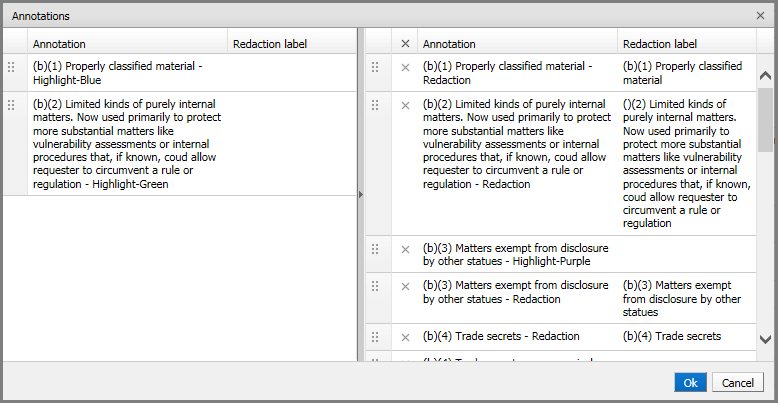
Task: Grab drag handle of (b)(3) Redaction row
Action: coord(375,286)
